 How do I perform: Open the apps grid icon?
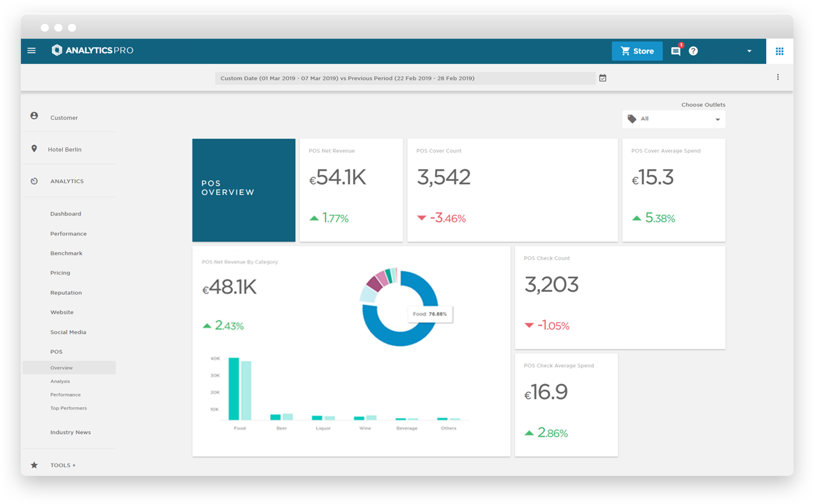[780, 51]
